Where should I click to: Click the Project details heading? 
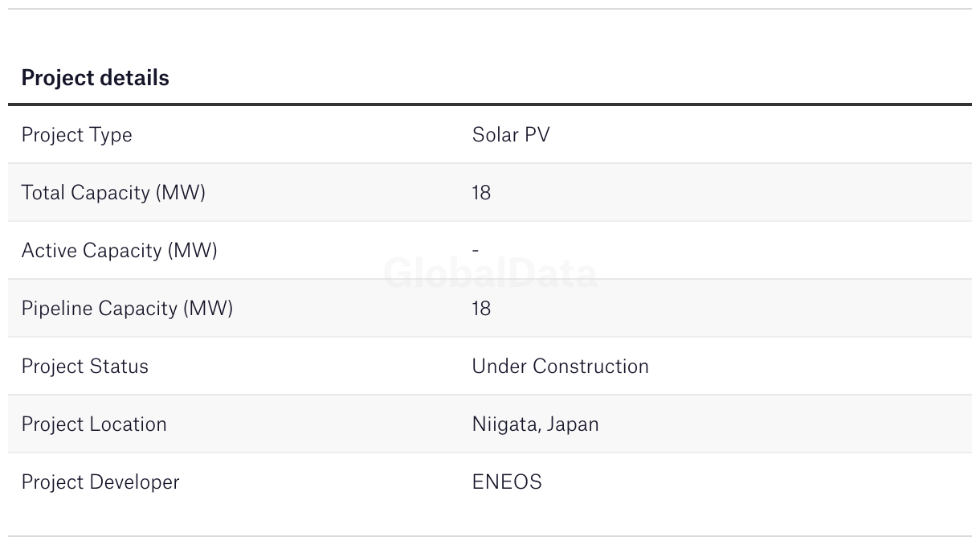click(95, 78)
